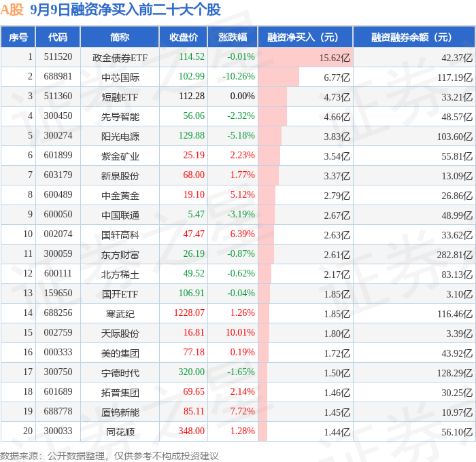Viewport: 476px width, 462px height.
Task: Select balance value 117.19亿
Action: (x=455, y=77)
